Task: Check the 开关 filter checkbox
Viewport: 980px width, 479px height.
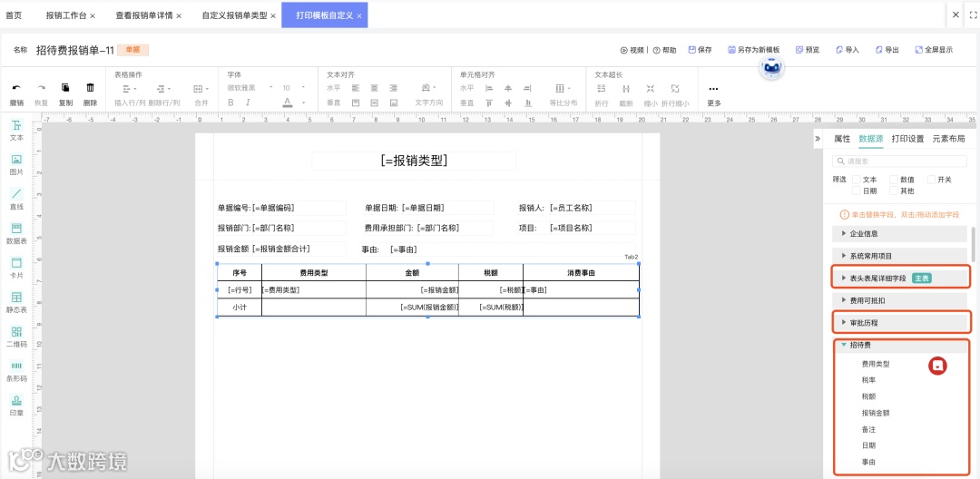Action: coord(931,180)
